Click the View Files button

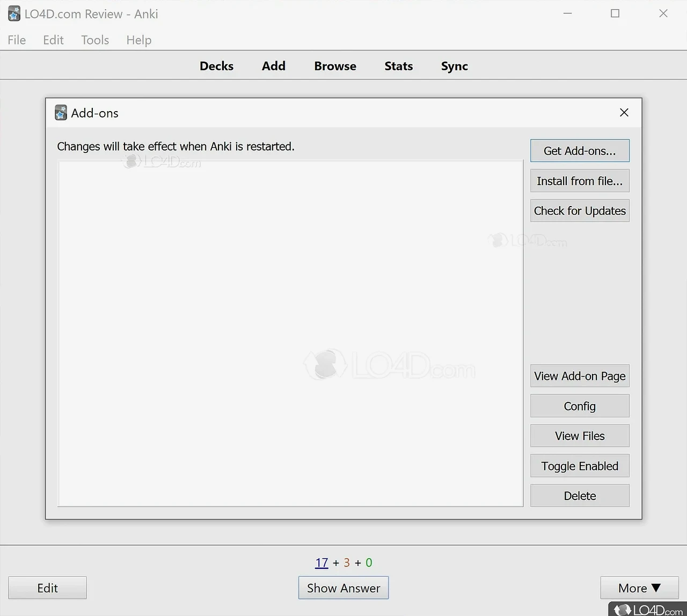click(580, 436)
